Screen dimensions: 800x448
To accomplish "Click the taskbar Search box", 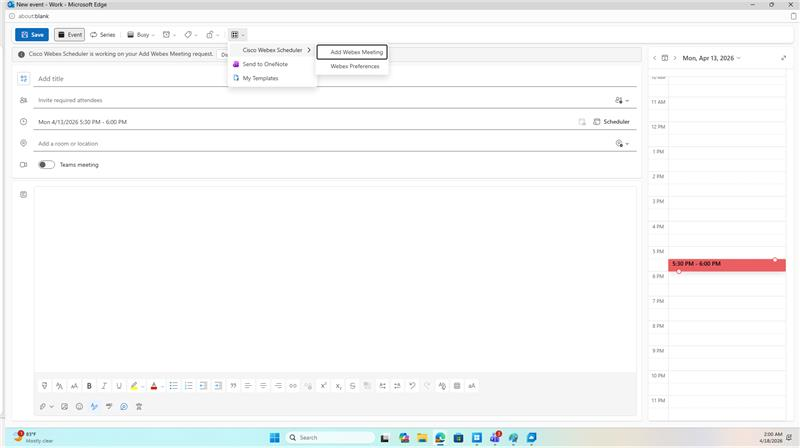I will click(331, 438).
